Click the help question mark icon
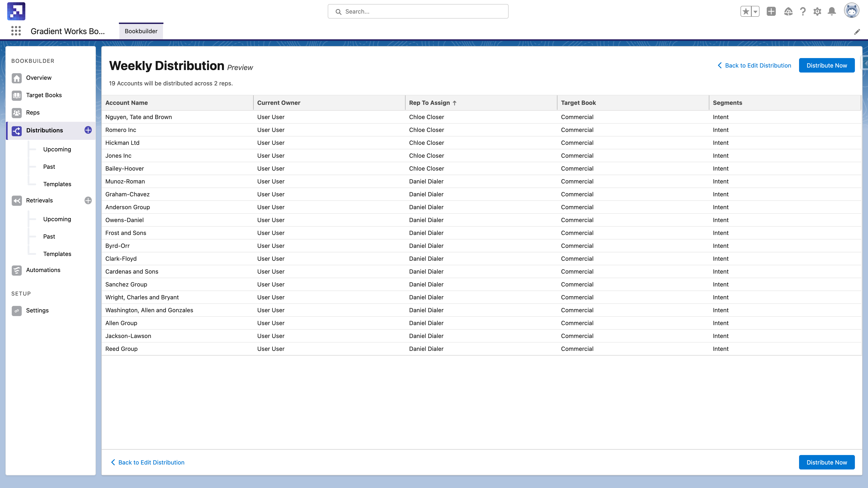868x488 pixels. [803, 12]
